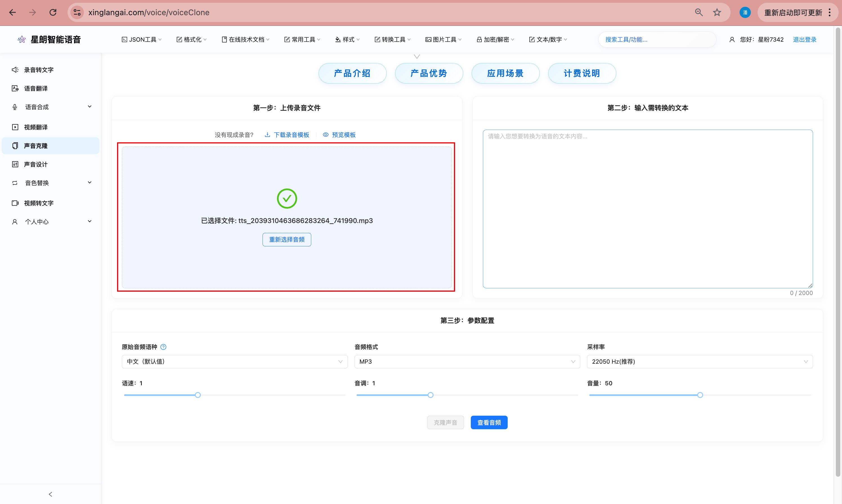Image resolution: width=842 pixels, height=504 pixels.
Task: Collapse the sidebar with bottom arrow
Action: click(50, 494)
